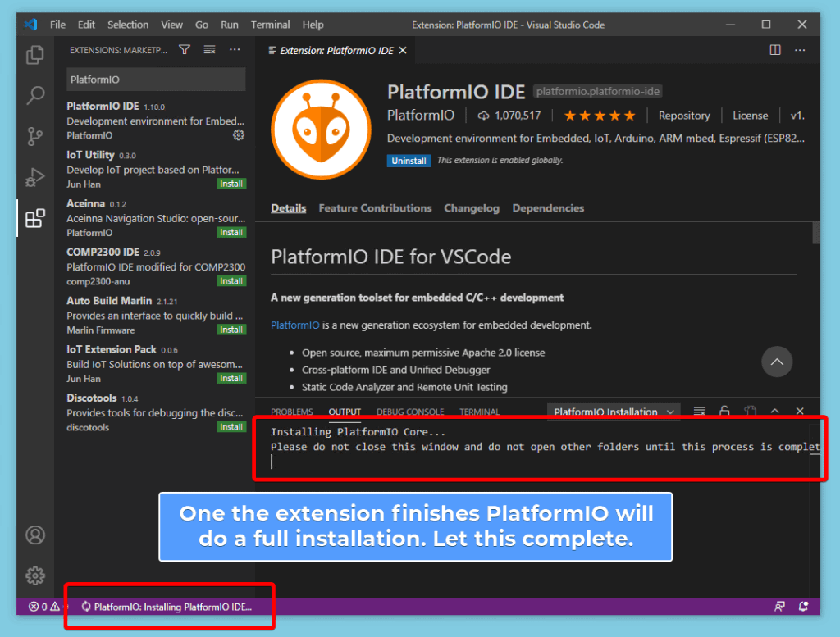Open the View menu

pos(171,25)
